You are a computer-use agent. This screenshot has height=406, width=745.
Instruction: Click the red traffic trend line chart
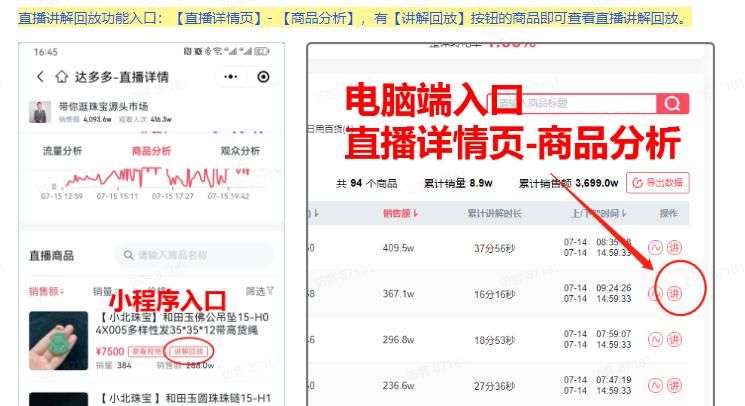click(157, 177)
